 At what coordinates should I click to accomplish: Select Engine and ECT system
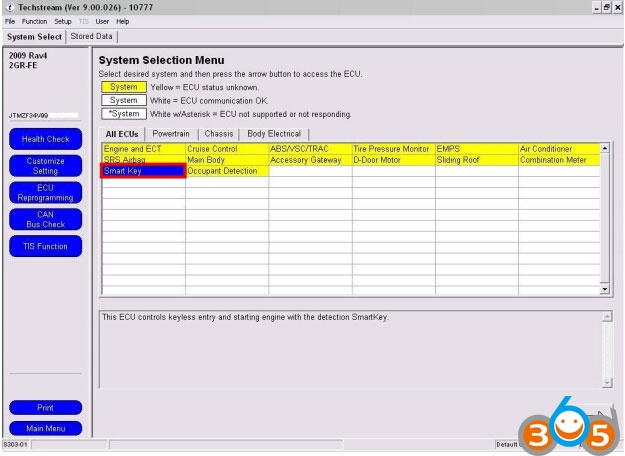tap(143, 149)
